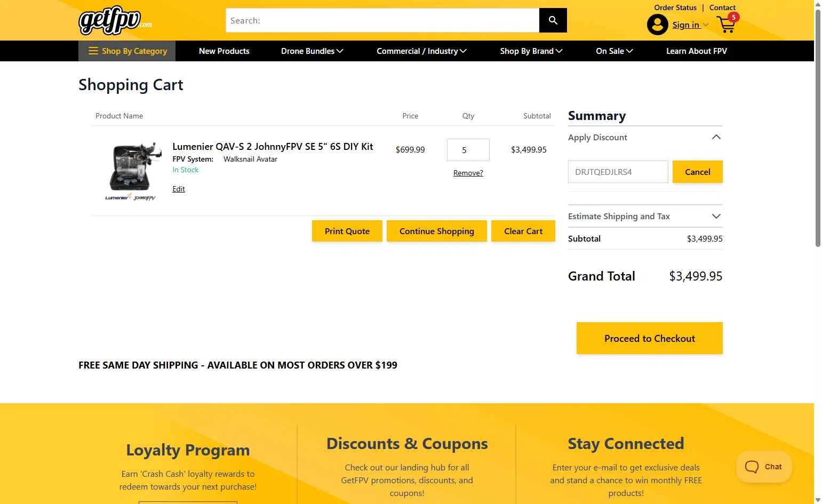Click the discount code field DRJTQEDJLRS4
822x504 pixels.
click(x=618, y=172)
